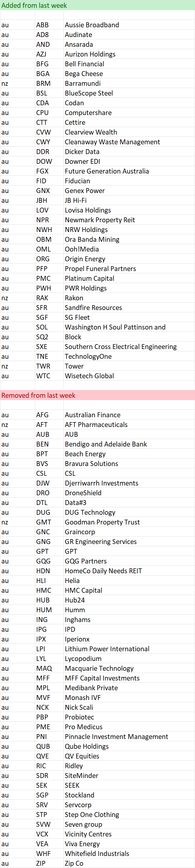
Task: Click the BRM ticker cell
Action: (x=49, y=84)
